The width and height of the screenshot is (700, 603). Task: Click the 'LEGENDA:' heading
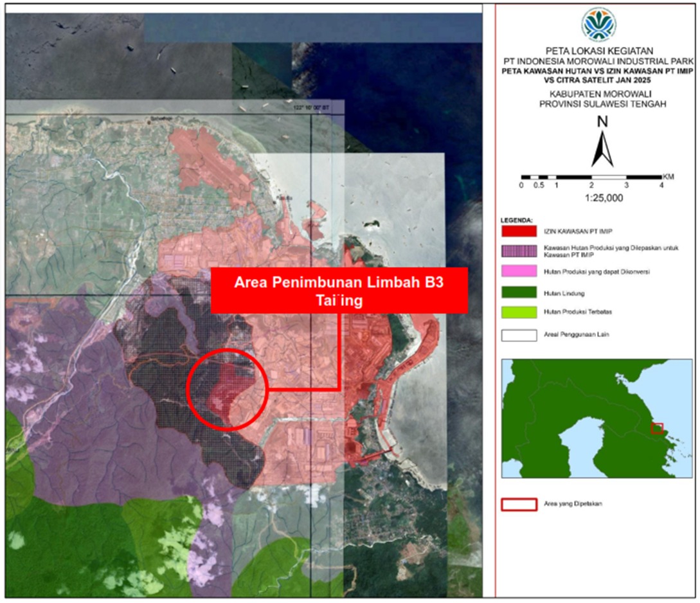[x=516, y=220]
